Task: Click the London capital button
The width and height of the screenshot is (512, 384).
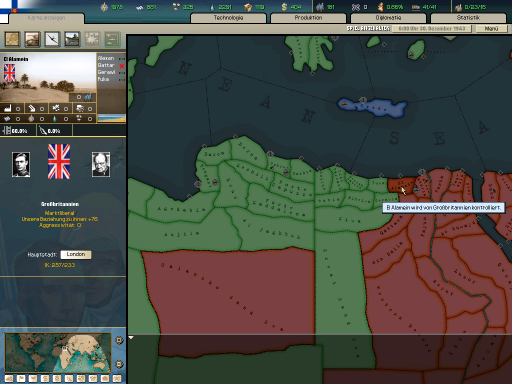Action: pos(76,254)
